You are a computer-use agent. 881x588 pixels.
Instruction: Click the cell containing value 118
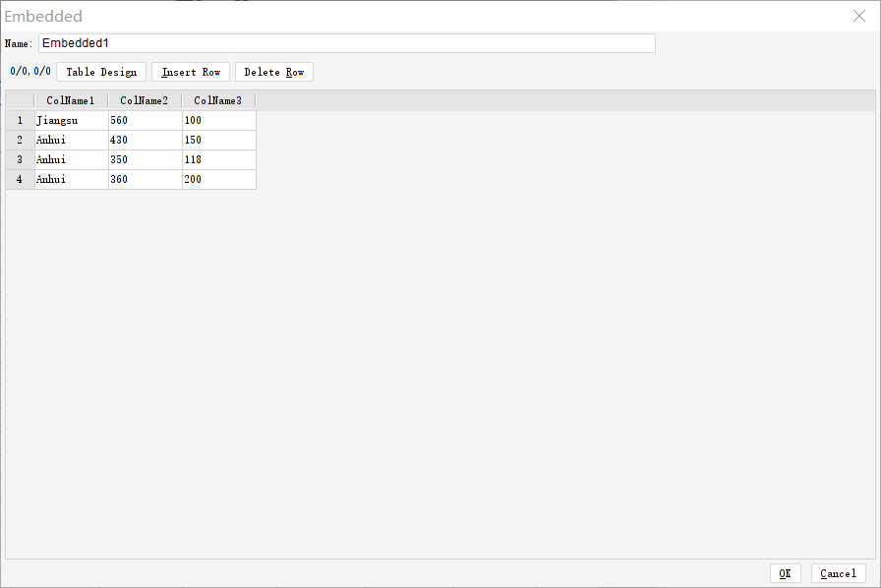(x=217, y=159)
